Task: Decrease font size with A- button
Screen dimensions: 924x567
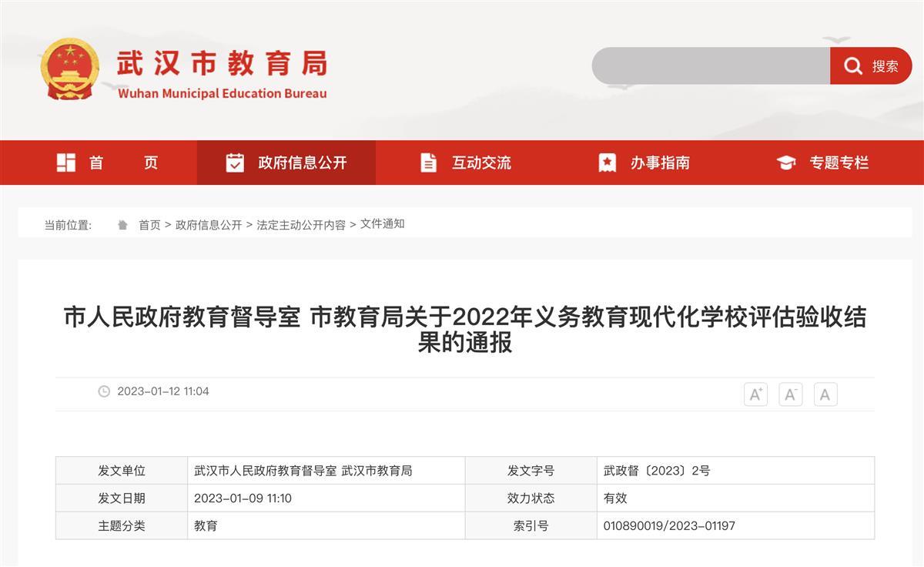Action: tap(790, 394)
